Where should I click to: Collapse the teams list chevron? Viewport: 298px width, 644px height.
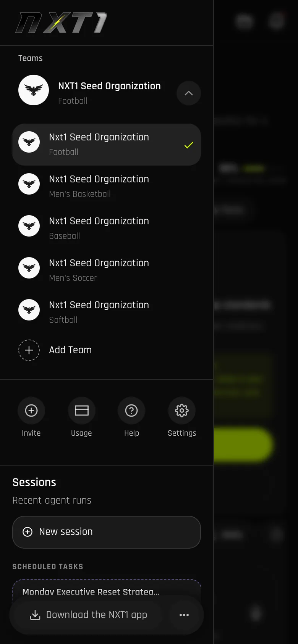pyautogui.click(x=189, y=93)
